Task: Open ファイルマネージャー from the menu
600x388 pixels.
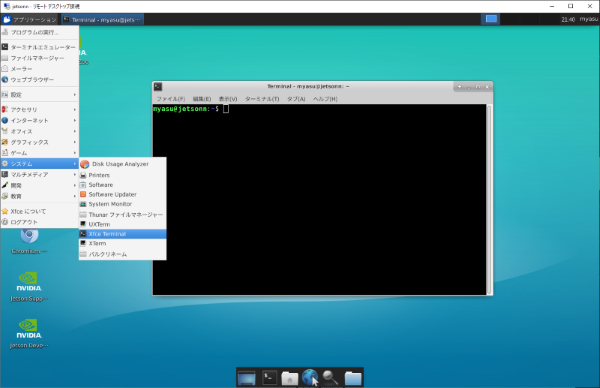Action: [x=40, y=58]
